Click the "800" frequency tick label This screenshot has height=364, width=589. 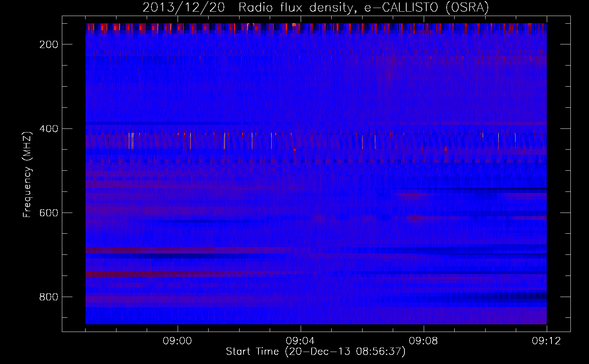(48, 297)
